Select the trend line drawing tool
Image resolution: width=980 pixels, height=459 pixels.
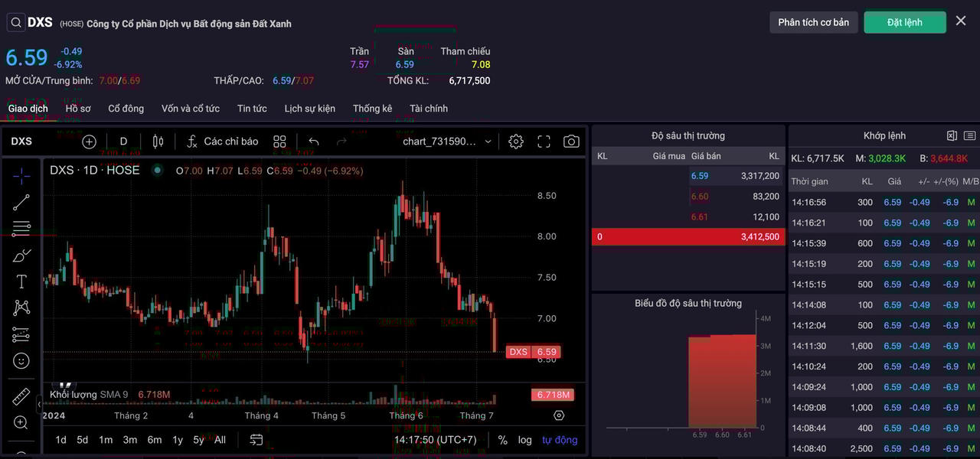click(21, 202)
